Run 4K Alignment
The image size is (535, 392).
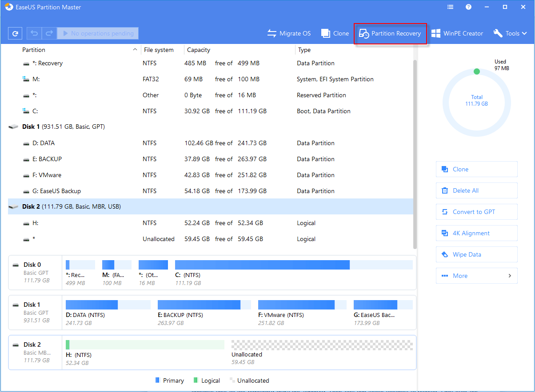click(x=476, y=233)
